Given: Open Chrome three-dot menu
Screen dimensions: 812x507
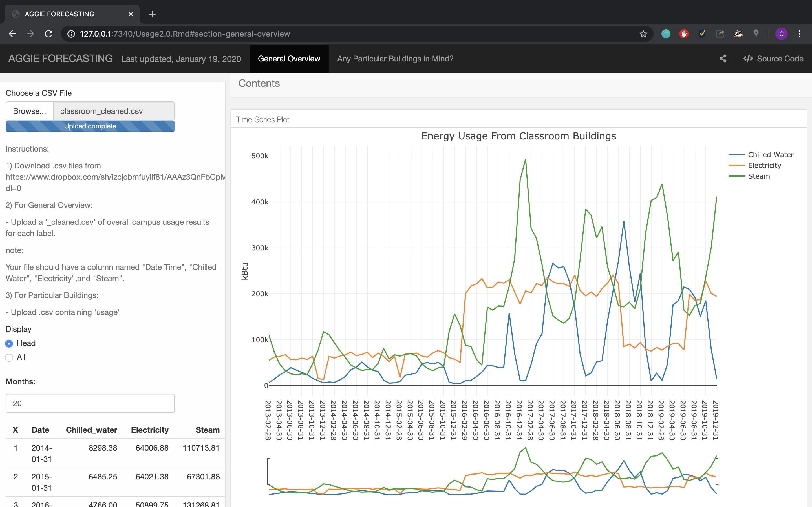Looking at the screenshot, I should point(800,34).
